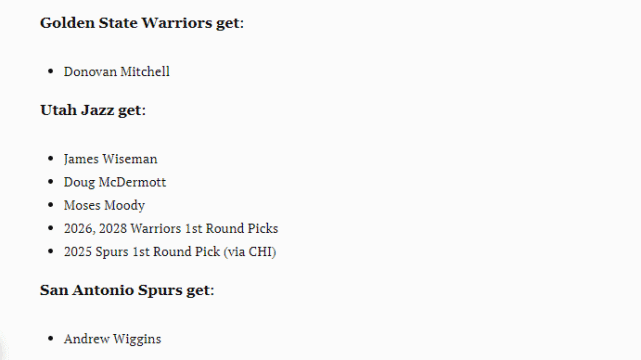Select the James Wiseman list entry

click(110, 159)
